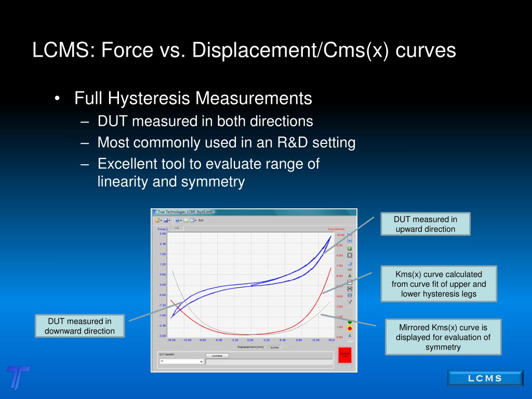Click the Force value field above the chart
Viewport: 532px width, 399px height.
(x=177, y=228)
